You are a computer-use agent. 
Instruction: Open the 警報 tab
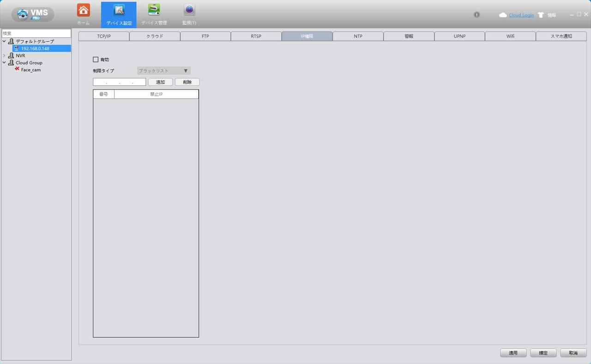(x=409, y=36)
